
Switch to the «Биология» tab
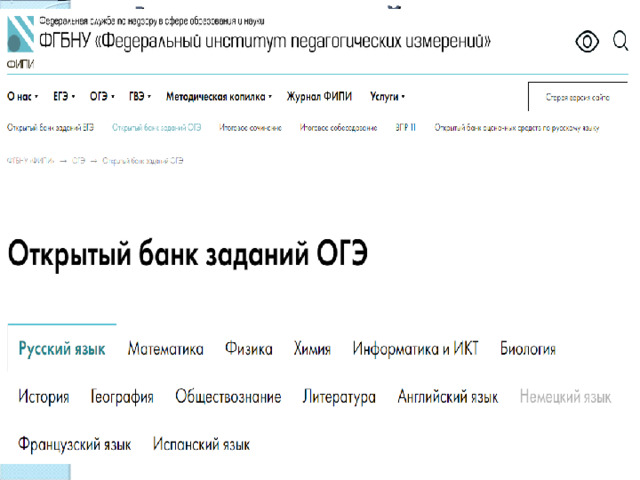(x=528, y=349)
